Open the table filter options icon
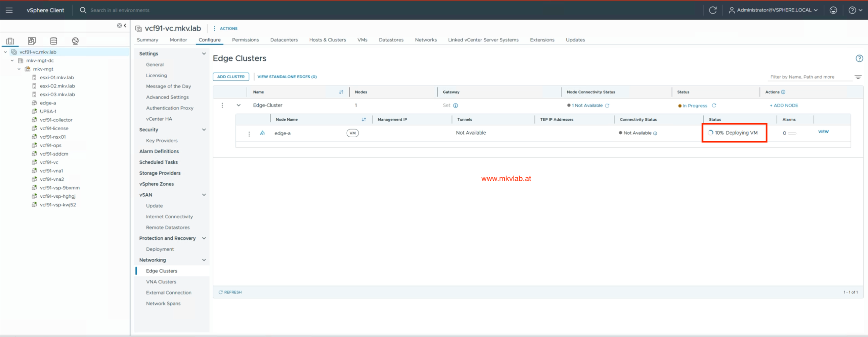The height and width of the screenshot is (337, 868). tap(858, 77)
